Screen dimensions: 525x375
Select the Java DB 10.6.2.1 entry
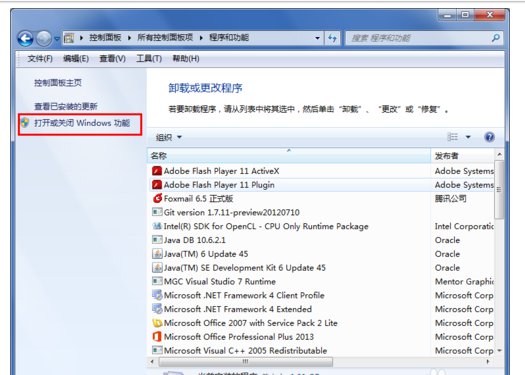(321, 240)
